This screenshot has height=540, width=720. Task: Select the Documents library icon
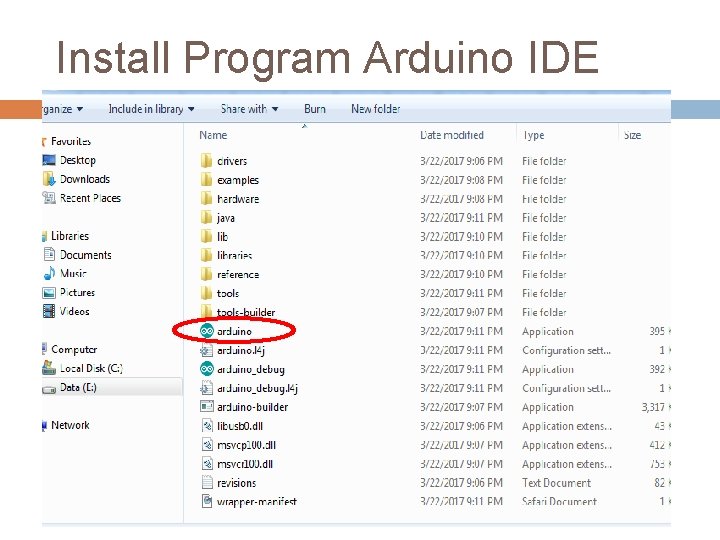49,254
